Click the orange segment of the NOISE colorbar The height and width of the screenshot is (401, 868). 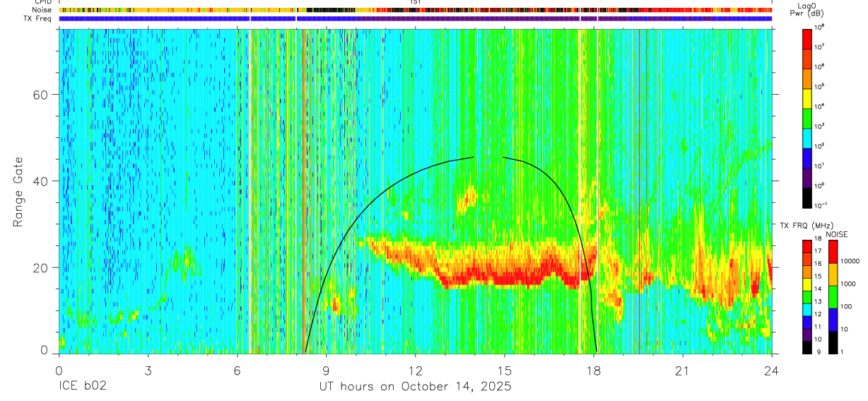(834, 274)
